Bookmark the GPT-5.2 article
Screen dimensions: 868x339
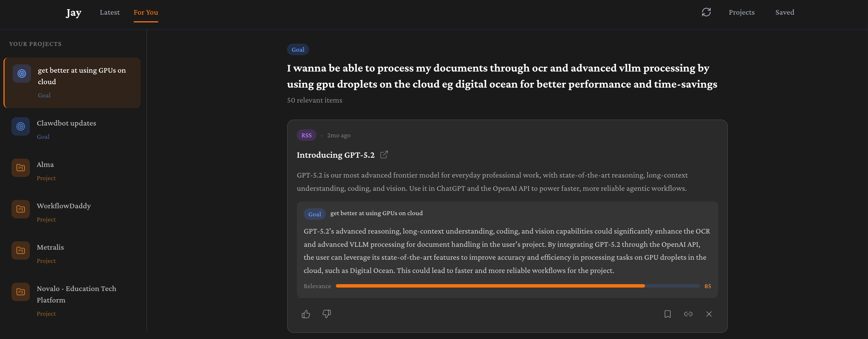pos(667,314)
